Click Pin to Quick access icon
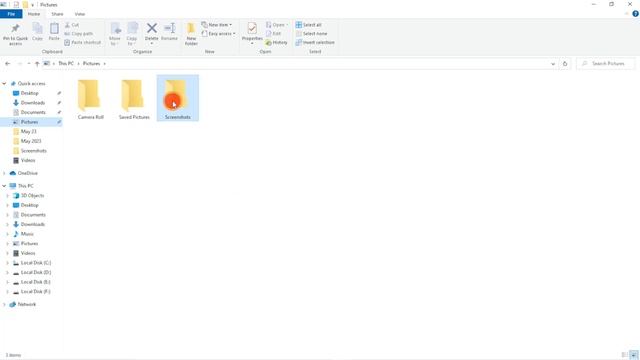This screenshot has width=640, height=360. [x=16, y=29]
